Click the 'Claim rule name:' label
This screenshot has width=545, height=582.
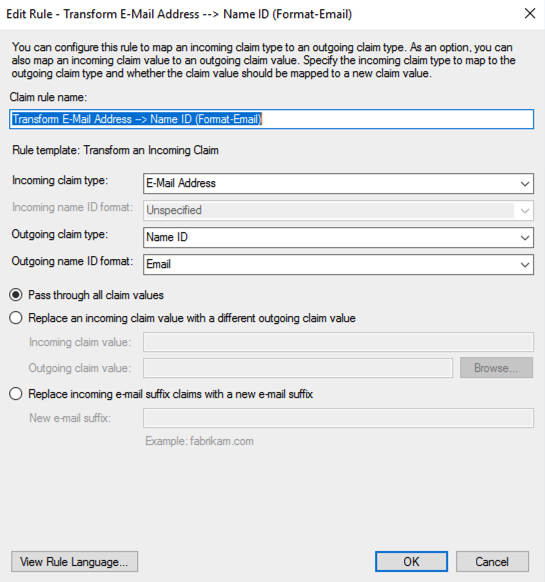(x=48, y=97)
